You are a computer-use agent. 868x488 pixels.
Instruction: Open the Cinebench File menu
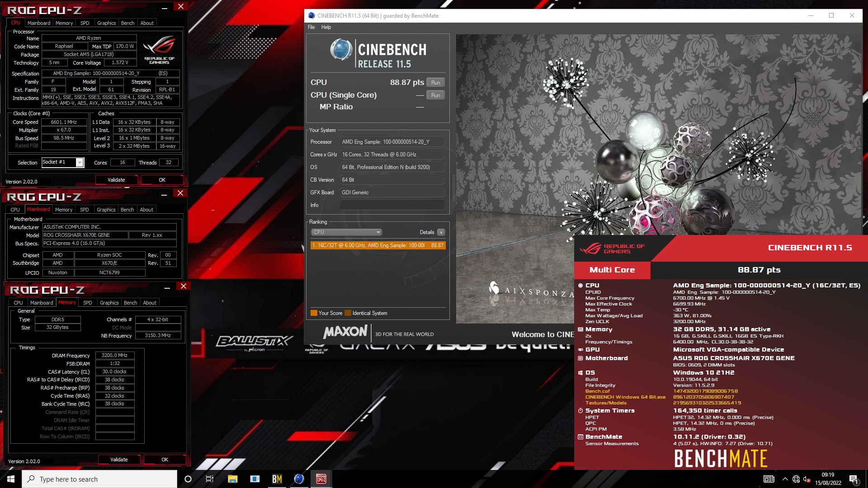pos(311,27)
